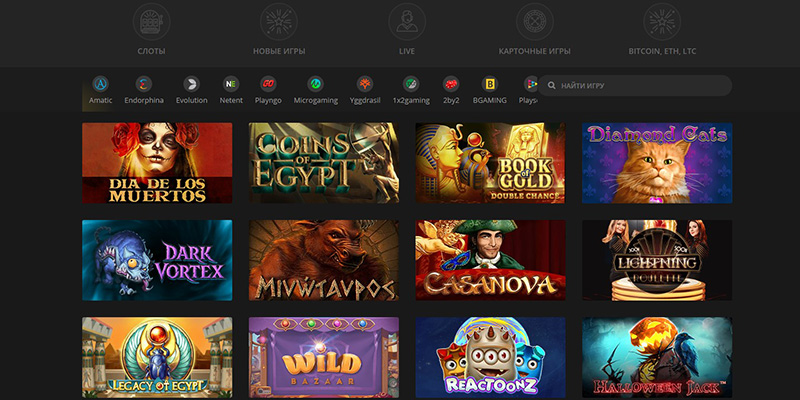This screenshot has width=800, height=400.
Task: Open the Minotaurus game thumbnail
Action: [x=324, y=260]
